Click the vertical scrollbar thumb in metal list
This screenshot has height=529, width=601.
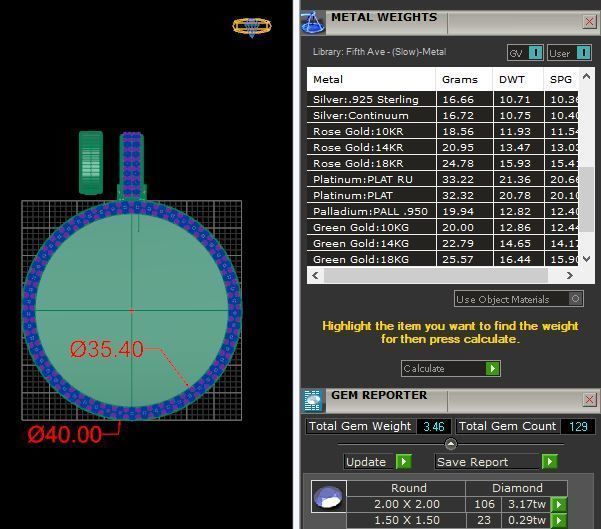pyautogui.click(x=586, y=199)
